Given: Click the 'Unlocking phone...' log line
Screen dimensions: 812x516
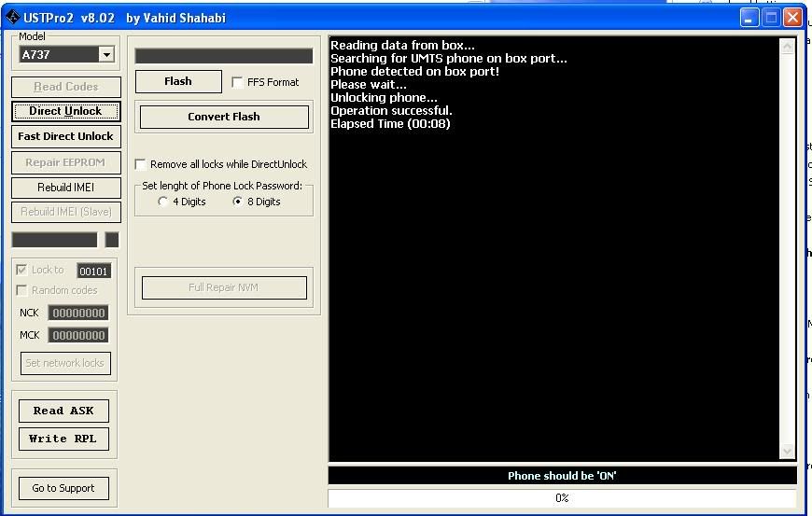Looking at the screenshot, I should (x=384, y=98).
